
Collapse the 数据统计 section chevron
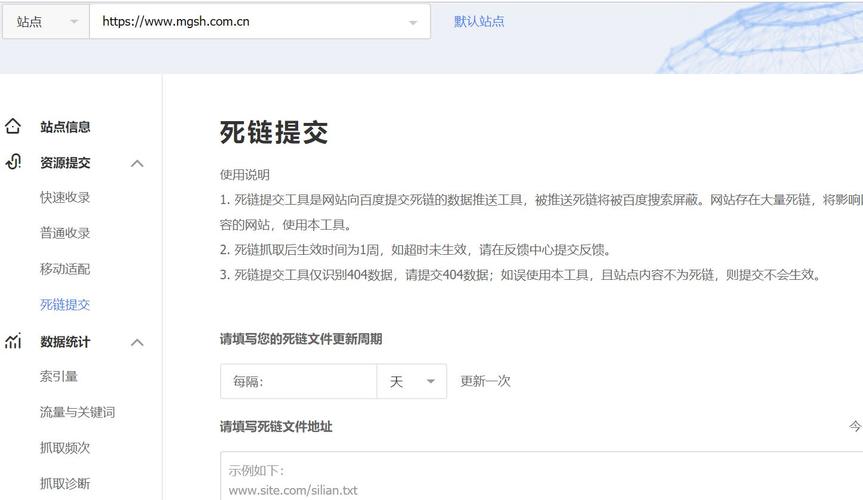point(137,342)
